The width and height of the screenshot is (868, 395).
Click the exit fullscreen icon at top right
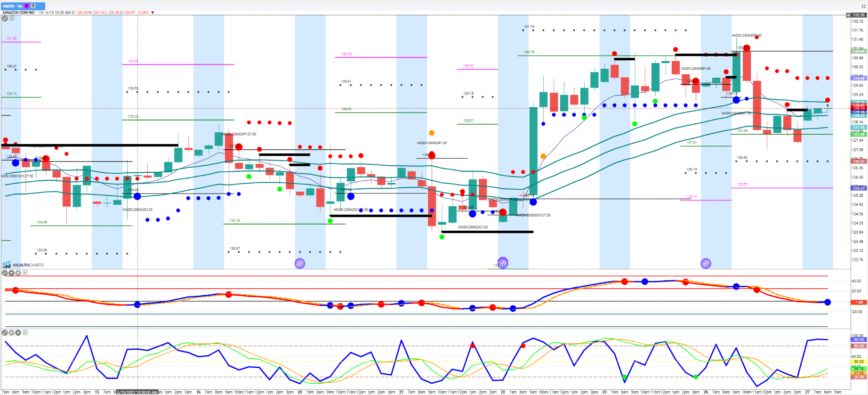[863, 6]
